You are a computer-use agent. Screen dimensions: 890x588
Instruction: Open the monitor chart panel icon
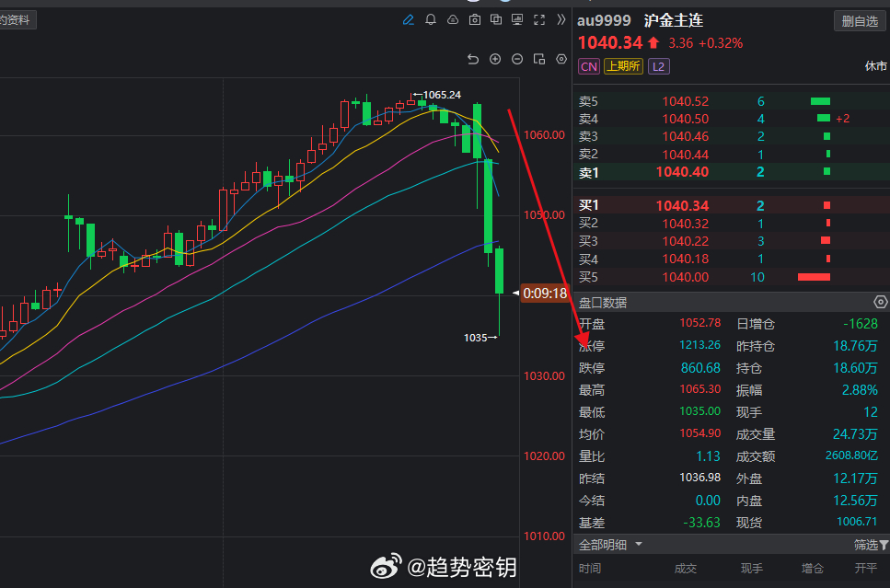click(517, 19)
